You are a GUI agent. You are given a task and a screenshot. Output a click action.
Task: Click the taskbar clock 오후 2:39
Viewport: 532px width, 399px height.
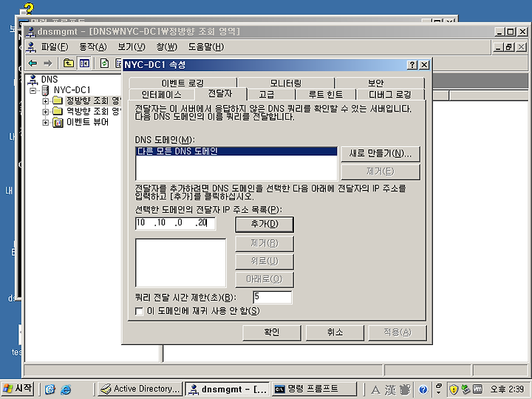pos(507,389)
